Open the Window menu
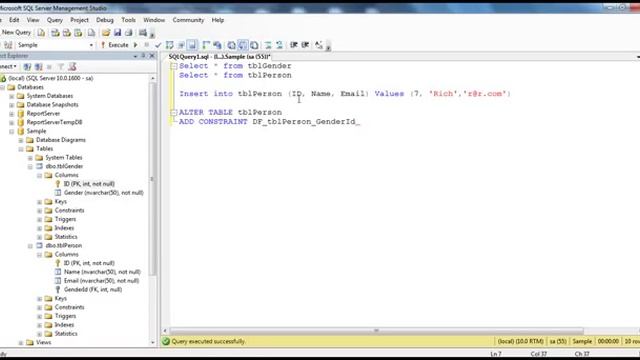The width and height of the screenshot is (640, 360). 154,20
